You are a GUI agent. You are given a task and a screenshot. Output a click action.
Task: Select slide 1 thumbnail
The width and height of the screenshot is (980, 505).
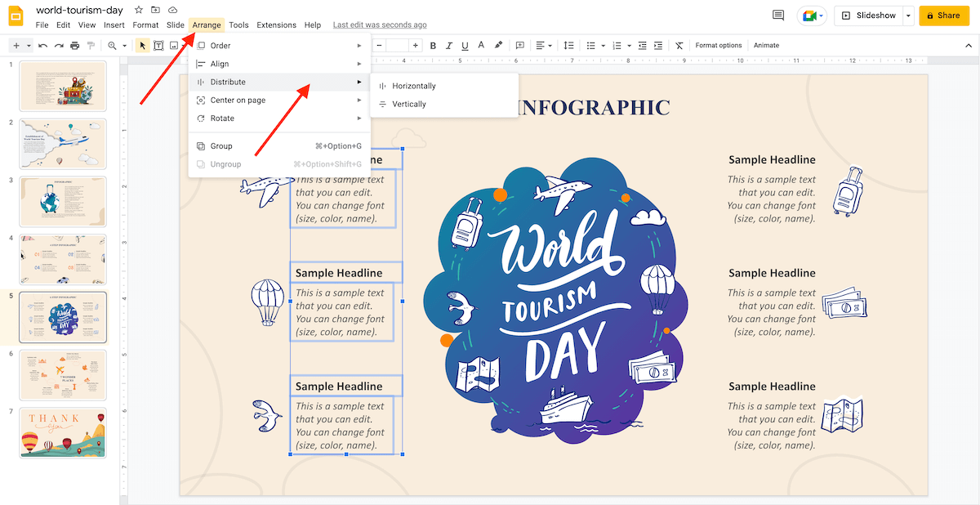[63, 85]
